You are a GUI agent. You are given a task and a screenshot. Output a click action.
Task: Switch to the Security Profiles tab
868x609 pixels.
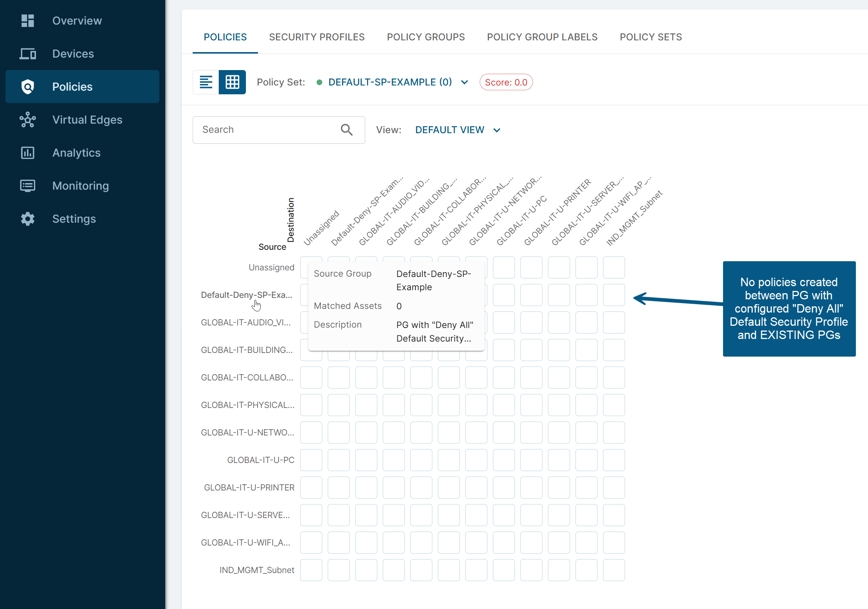point(316,37)
